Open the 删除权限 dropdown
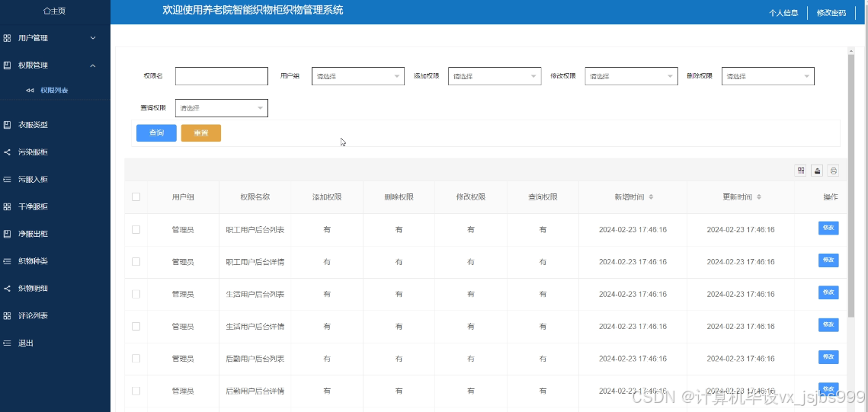The height and width of the screenshot is (412, 868). click(x=768, y=76)
